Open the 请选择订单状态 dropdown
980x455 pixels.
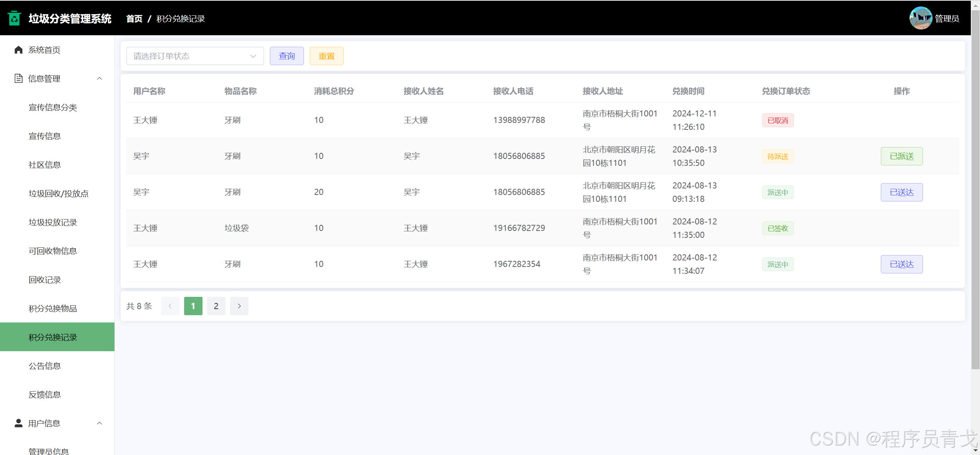click(x=195, y=56)
